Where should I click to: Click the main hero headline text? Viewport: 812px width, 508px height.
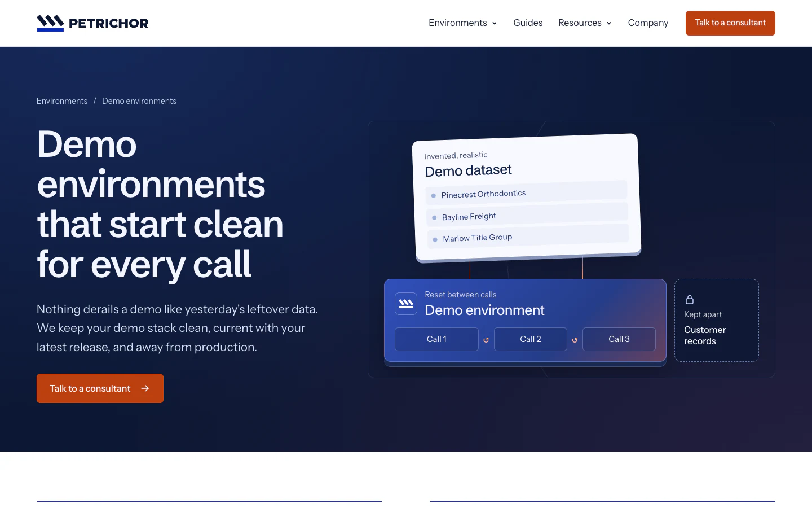[x=161, y=204]
